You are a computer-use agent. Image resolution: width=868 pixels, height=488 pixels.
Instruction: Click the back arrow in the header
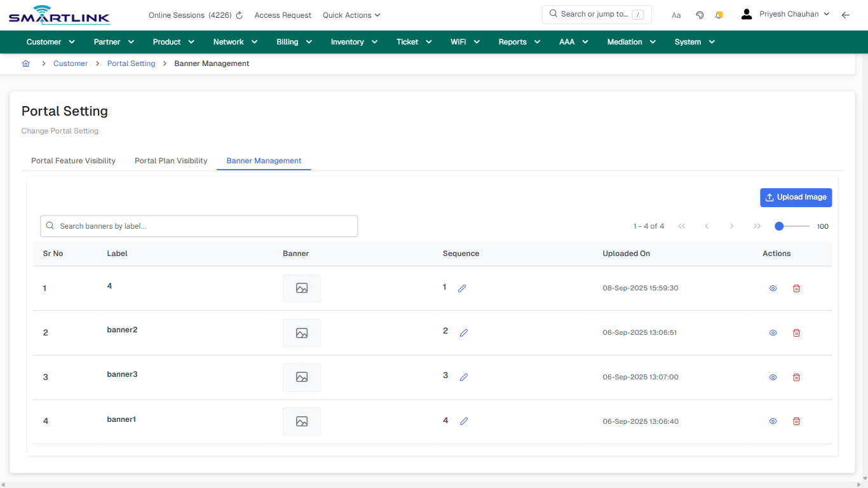pos(846,14)
